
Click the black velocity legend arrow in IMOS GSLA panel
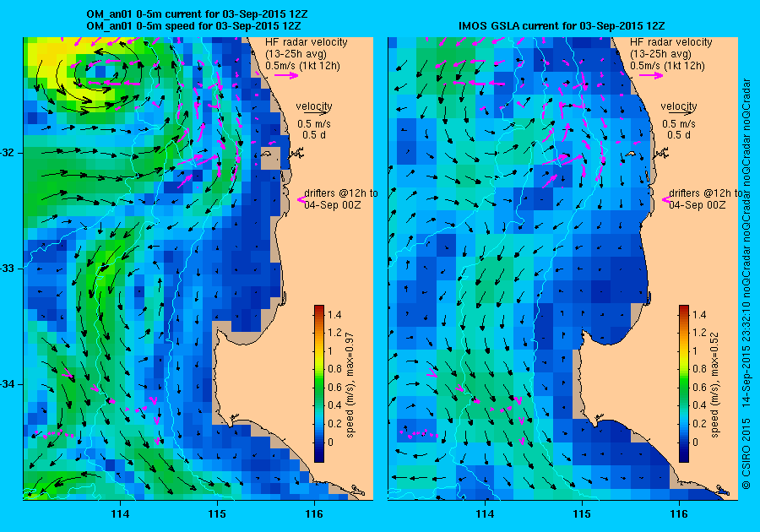click(679, 113)
